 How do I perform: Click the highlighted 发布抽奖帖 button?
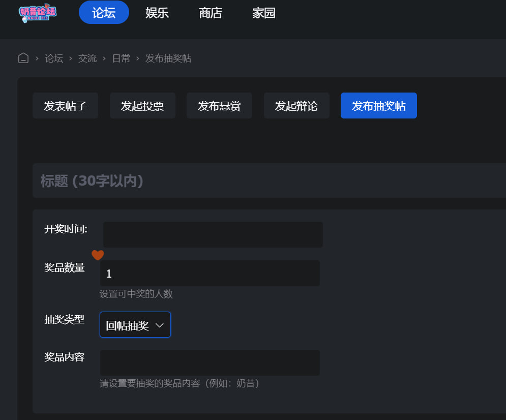pyautogui.click(x=378, y=106)
